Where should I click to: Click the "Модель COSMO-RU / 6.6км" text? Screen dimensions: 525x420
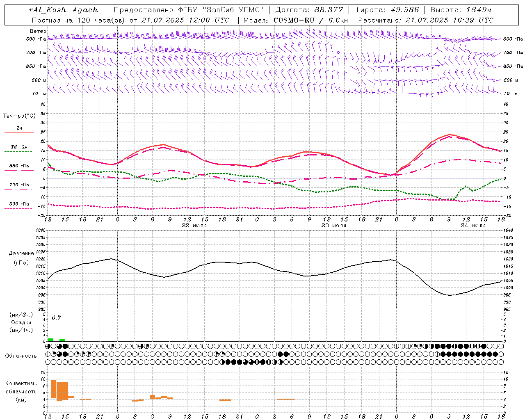point(295,20)
